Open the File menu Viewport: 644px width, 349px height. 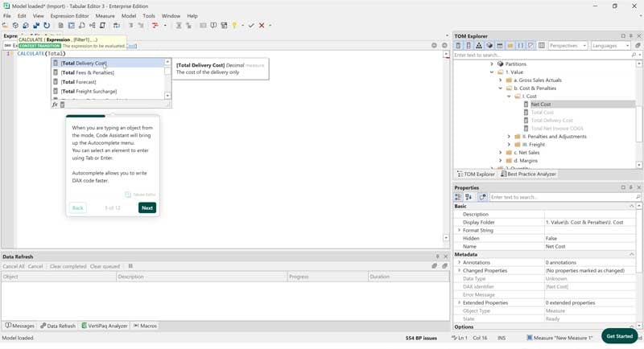(x=7, y=16)
